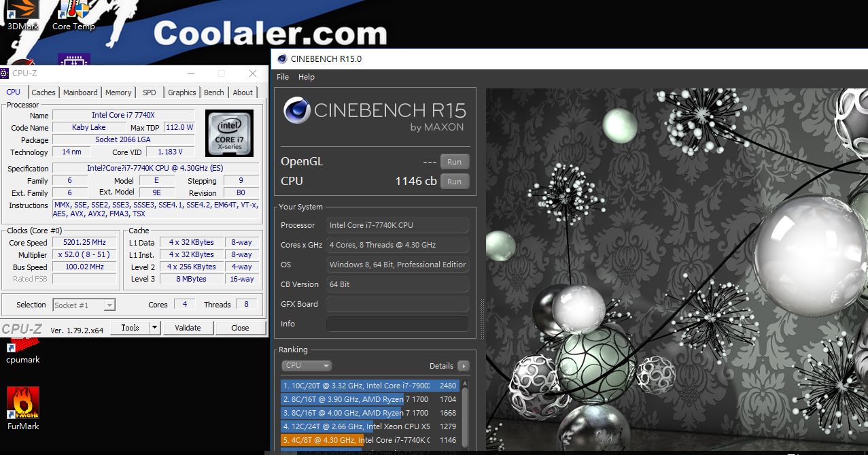
Task: Open the Cinebench Help menu
Action: click(x=307, y=77)
